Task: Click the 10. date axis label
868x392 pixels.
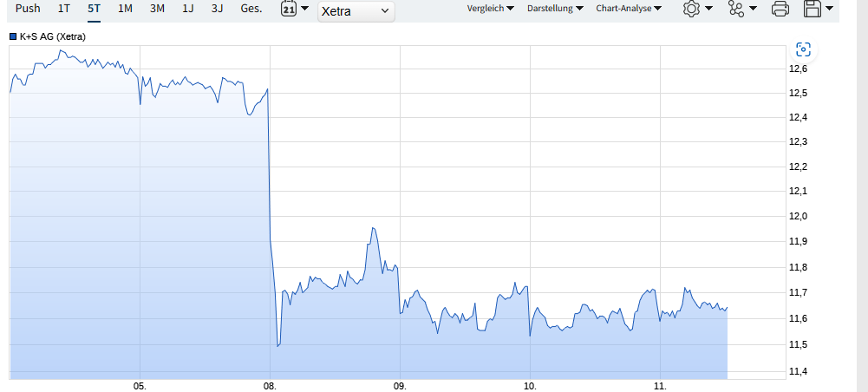Action: [x=531, y=386]
